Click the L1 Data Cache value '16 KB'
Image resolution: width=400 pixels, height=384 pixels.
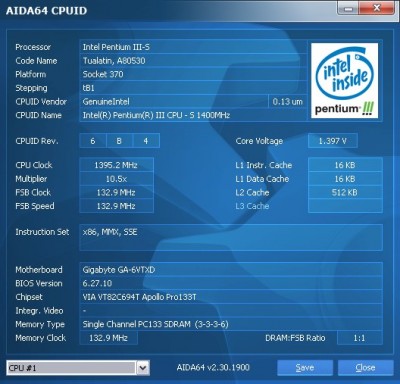(345, 179)
